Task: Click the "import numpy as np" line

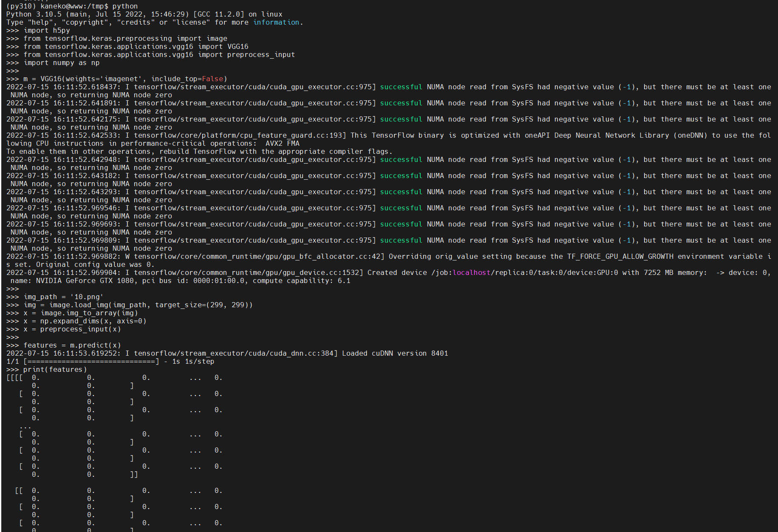Action: point(62,63)
